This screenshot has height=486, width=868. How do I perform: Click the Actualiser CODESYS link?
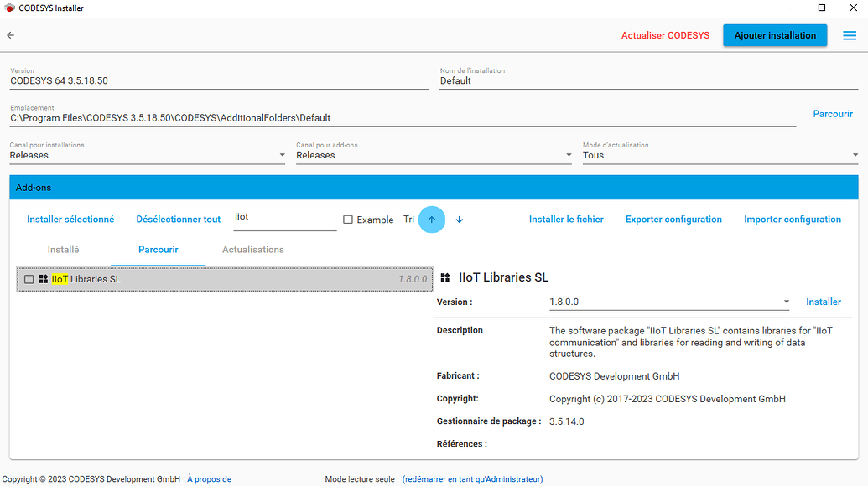pyautogui.click(x=665, y=35)
